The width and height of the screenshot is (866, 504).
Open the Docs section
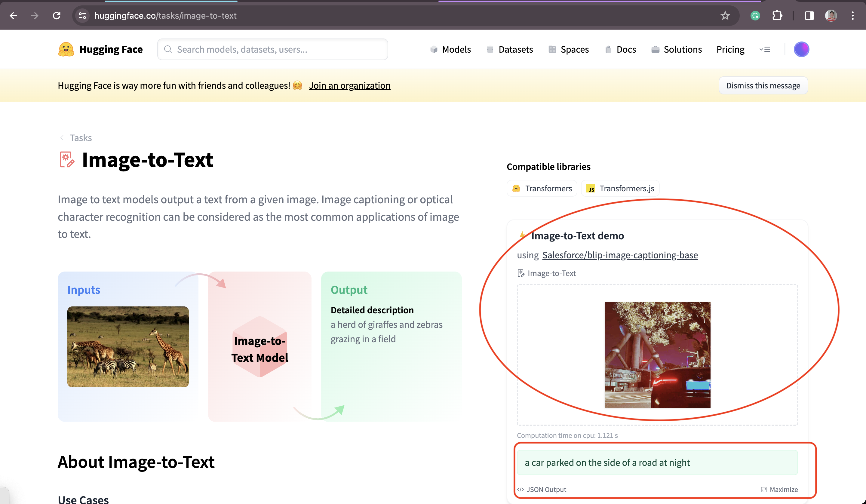(x=620, y=50)
